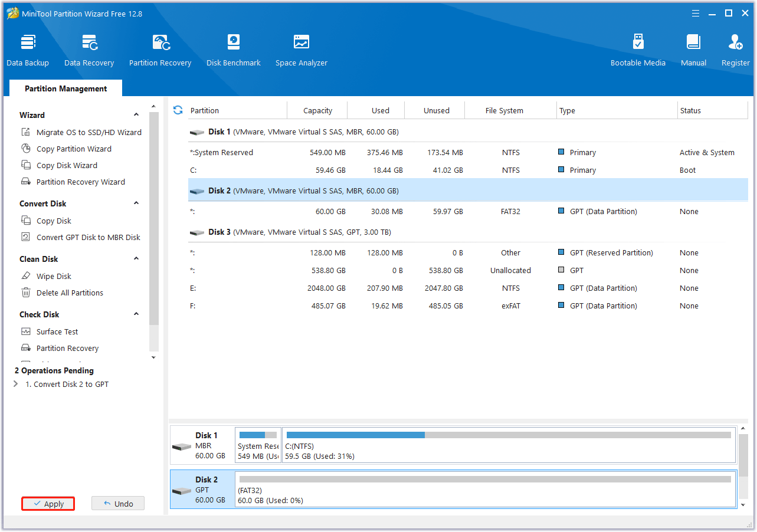Viewport: 757px width, 532px height.
Task: Expand pending operation Convert Disk 2 to GPT
Action: tap(16, 384)
